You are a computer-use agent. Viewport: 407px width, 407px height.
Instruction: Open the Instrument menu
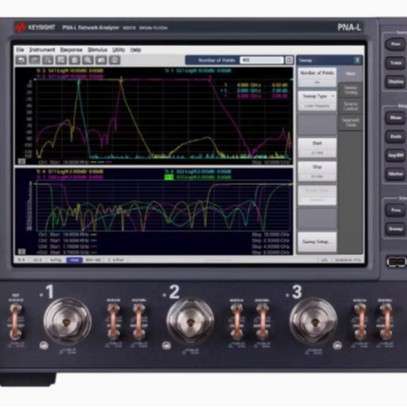[x=42, y=50]
